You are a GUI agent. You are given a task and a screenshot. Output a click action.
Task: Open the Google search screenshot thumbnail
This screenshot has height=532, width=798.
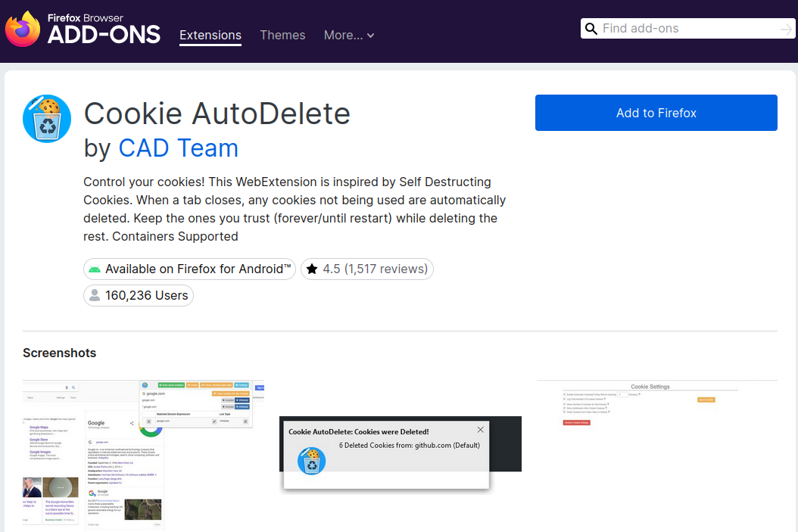pos(144,456)
